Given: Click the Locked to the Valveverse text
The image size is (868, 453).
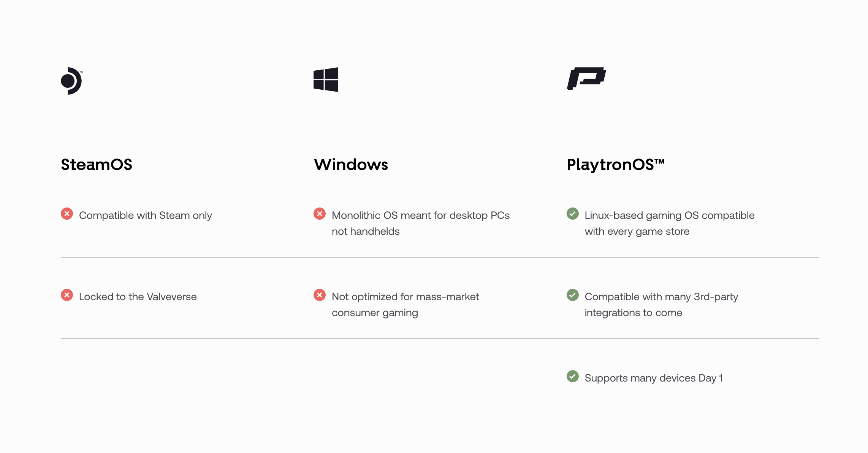Looking at the screenshot, I should point(138,297).
